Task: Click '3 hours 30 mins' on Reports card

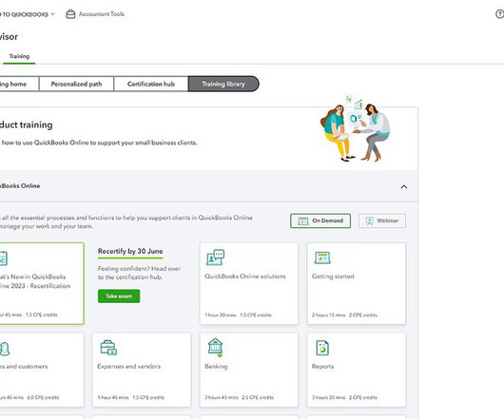Action: (x=328, y=397)
